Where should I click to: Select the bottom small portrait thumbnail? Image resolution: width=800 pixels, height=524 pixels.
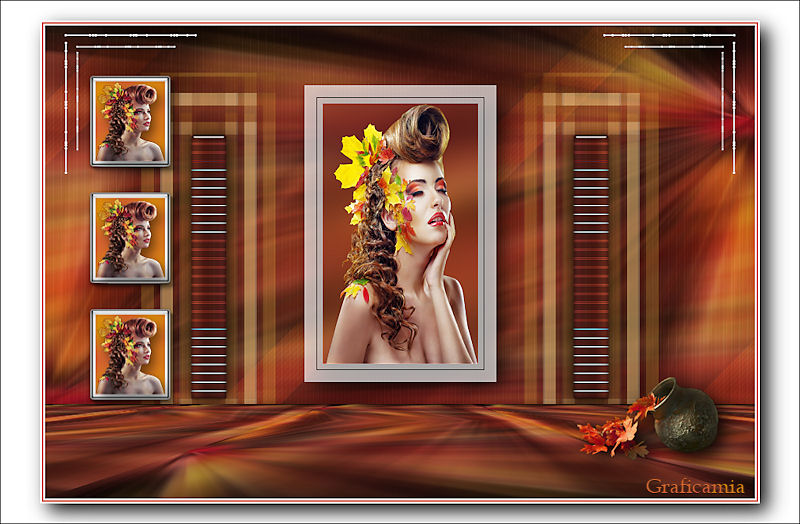pos(130,354)
